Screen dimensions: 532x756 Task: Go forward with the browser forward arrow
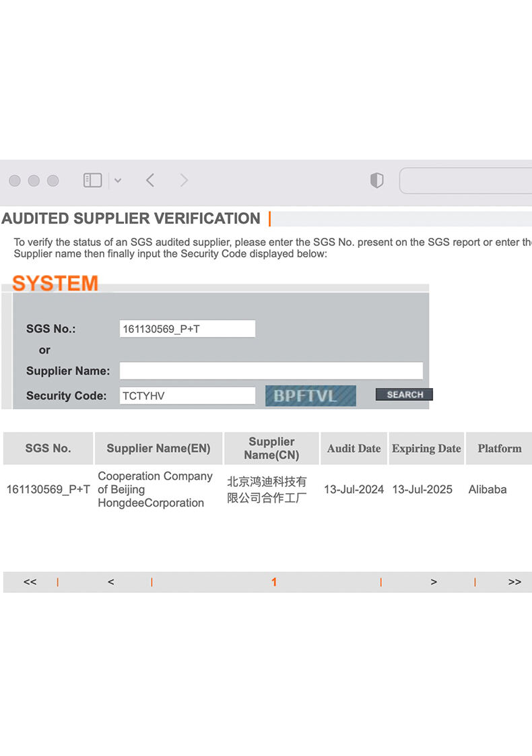[x=184, y=181]
